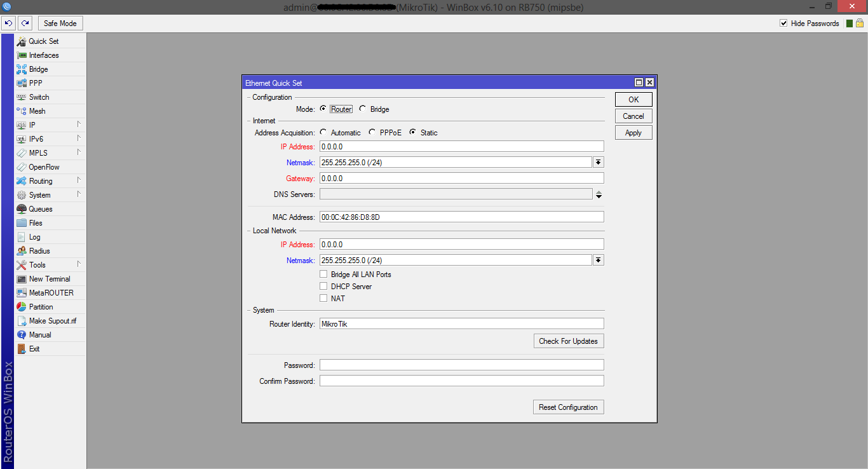This screenshot has height=469, width=868.
Task: Click the Gateway input field
Action: [461, 179]
